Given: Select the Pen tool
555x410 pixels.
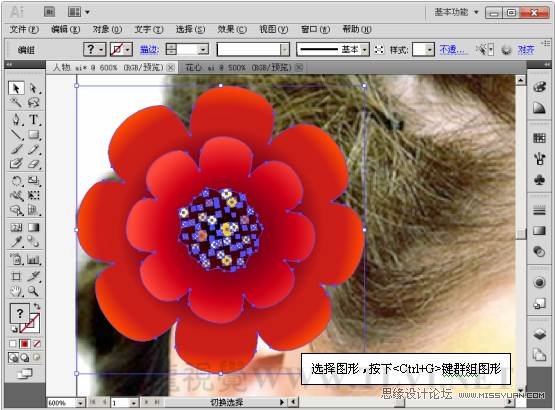Looking at the screenshot, I should [x=16, y=120].
